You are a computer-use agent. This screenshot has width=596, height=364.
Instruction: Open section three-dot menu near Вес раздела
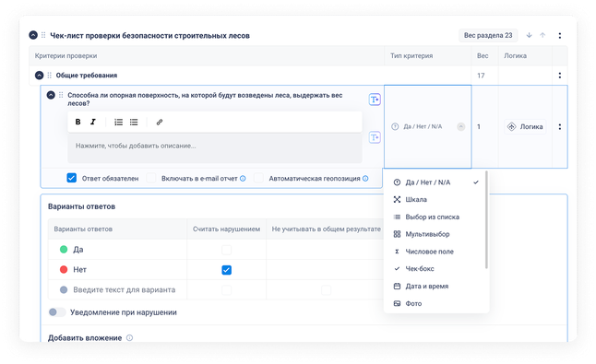559,35
